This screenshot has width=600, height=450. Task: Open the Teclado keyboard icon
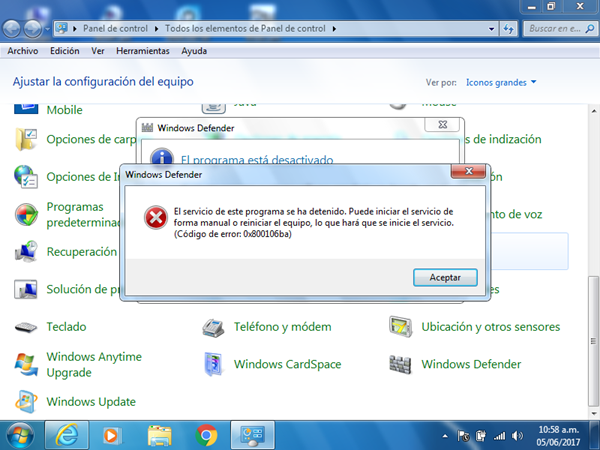point(26,327)
